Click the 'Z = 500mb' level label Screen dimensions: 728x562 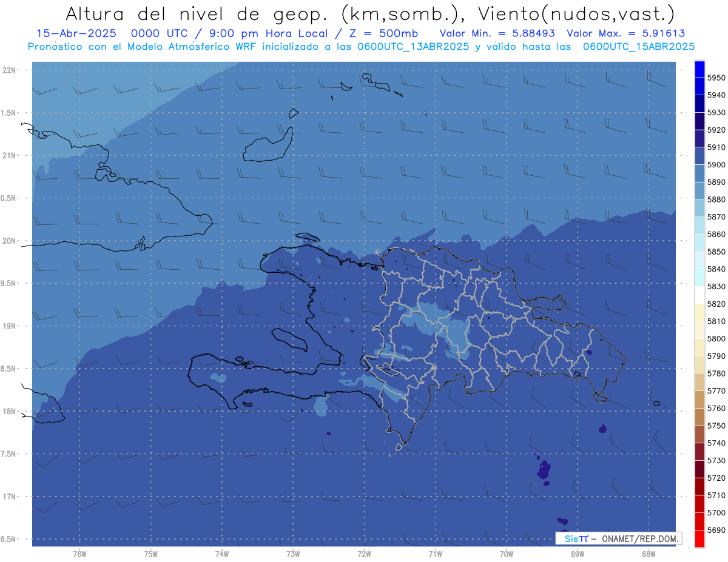(x=383, y=33)
